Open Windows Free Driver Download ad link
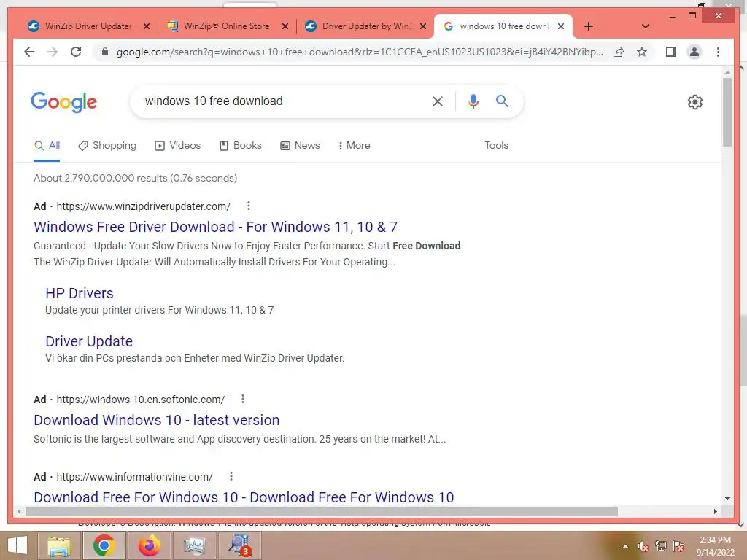Viewport: 747px width, 560px height. pos(215,227)
